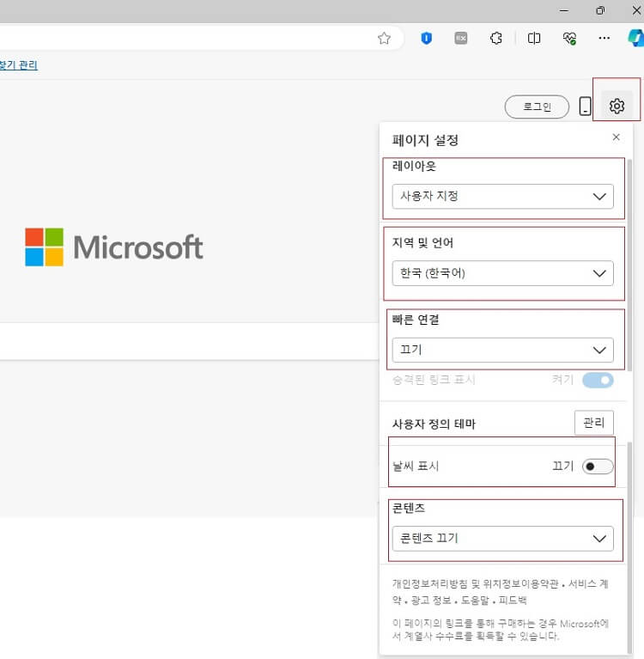Click the mobile phone icon next to 로그인

tap(586, 106)
